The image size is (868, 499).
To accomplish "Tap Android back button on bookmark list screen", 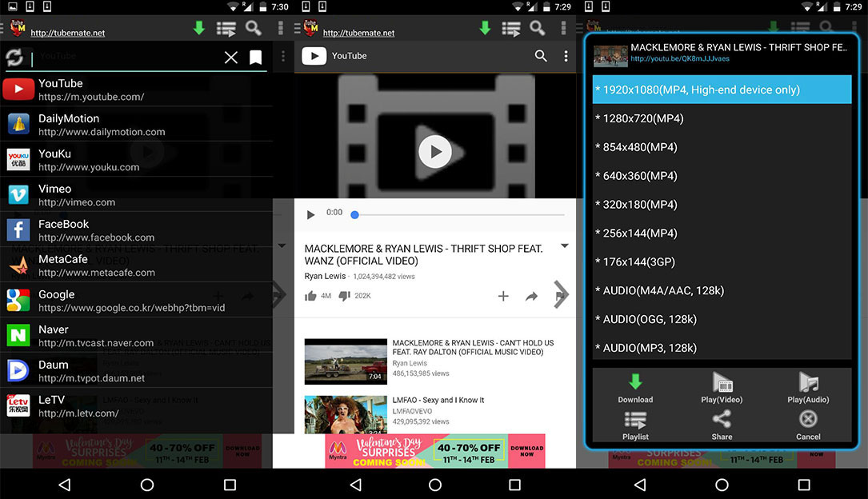I will [x=65, y=485].
